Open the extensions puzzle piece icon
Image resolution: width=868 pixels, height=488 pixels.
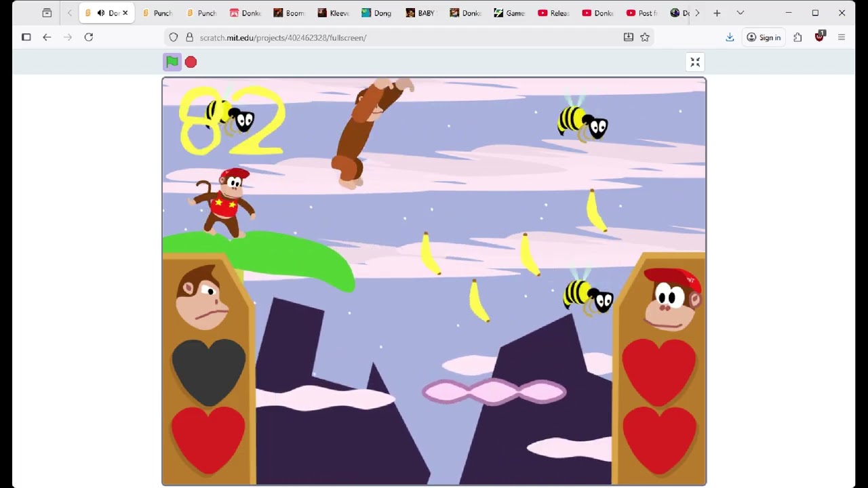pyautogui.click(x=797, y=37)
